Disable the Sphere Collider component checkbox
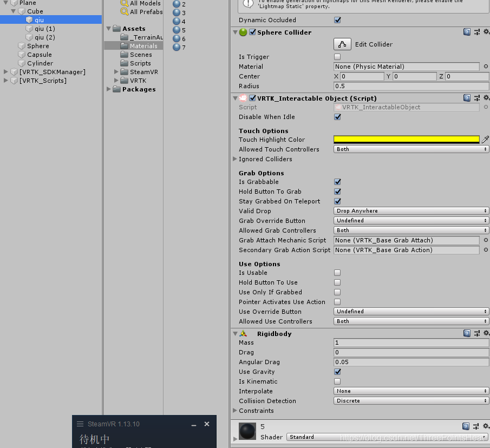The image size is (490, 448). tap(252, 32)
